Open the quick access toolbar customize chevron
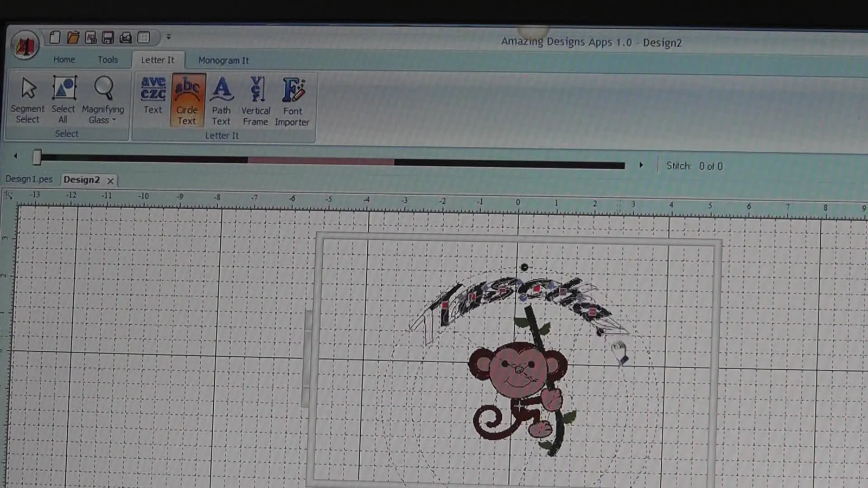 coord(168,37)
